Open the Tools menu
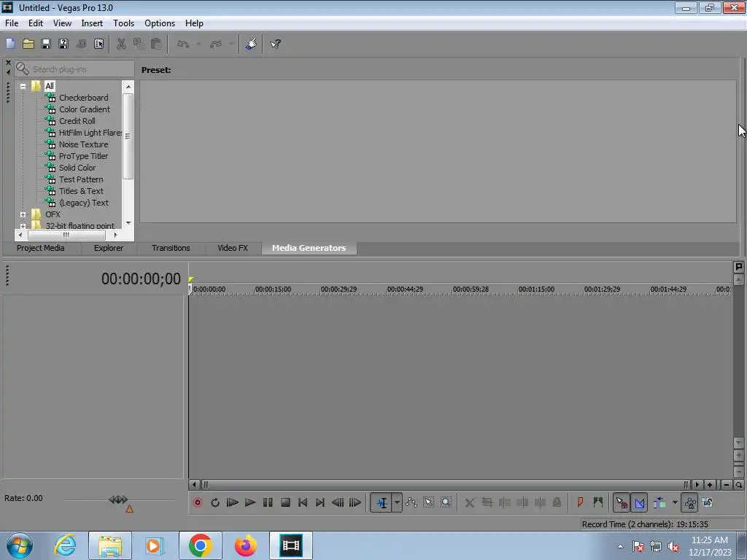 coord(123,23)
